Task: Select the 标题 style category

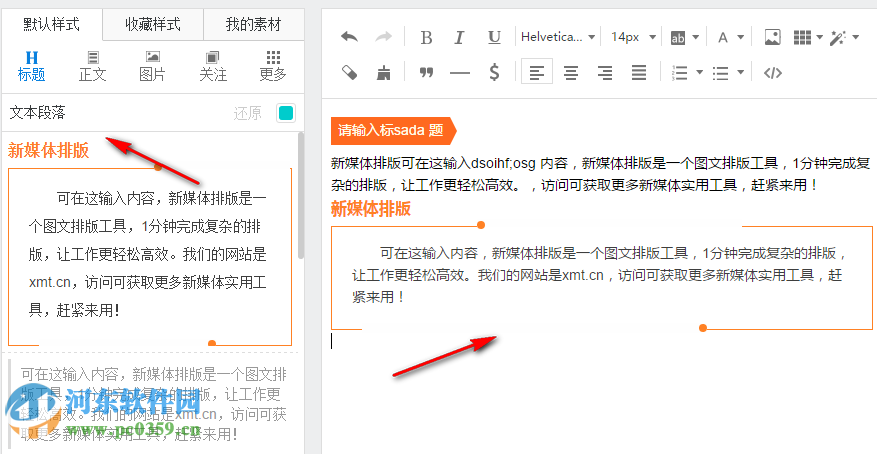Action: pyautogui.click(x=31, y=66)
